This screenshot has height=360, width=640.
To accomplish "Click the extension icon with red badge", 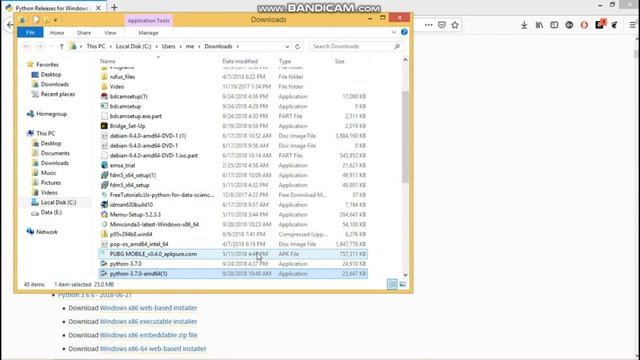I will (600, 24).
